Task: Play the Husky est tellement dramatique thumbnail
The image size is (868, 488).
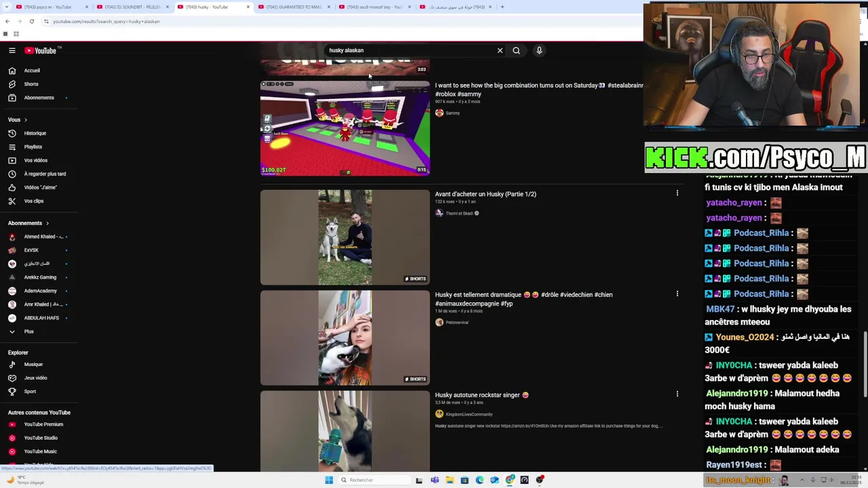Action: coord(345,338)
